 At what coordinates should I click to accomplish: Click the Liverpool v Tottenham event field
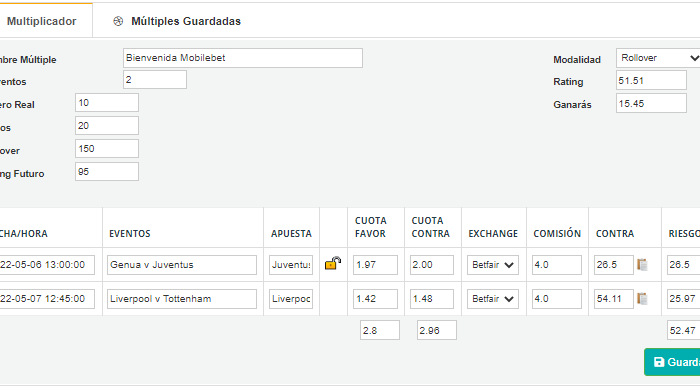coord(182,299)
